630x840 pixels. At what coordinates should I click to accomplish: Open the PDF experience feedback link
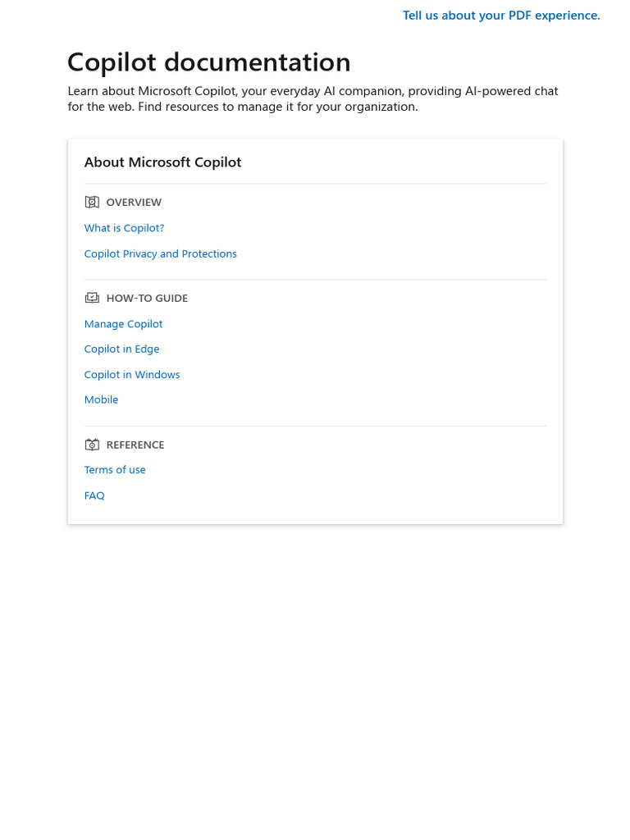501,16
